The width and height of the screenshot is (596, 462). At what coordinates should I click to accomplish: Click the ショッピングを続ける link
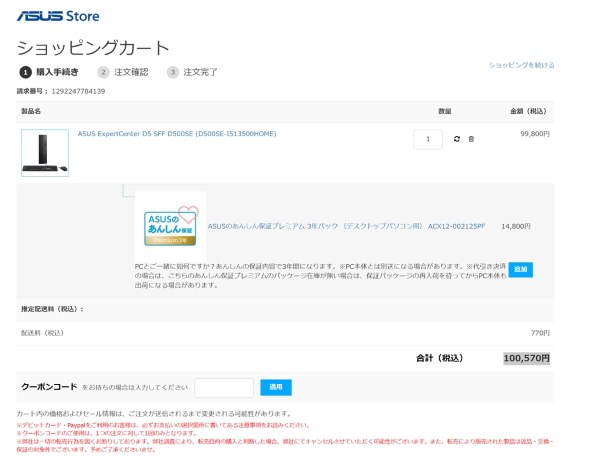click(521, 65)
